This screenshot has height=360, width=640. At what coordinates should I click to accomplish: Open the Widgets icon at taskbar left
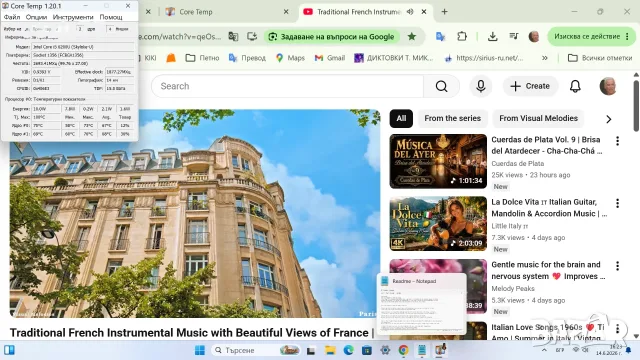coord(9,350)
